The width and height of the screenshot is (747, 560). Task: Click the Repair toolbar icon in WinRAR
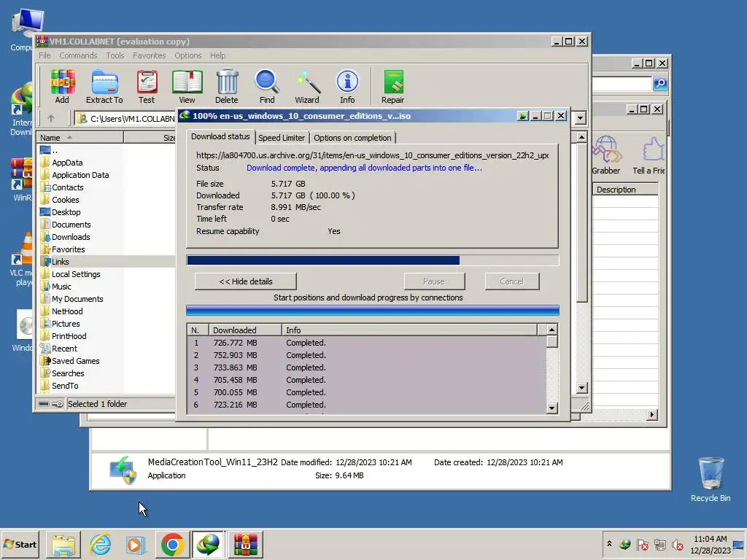(393, 86)
